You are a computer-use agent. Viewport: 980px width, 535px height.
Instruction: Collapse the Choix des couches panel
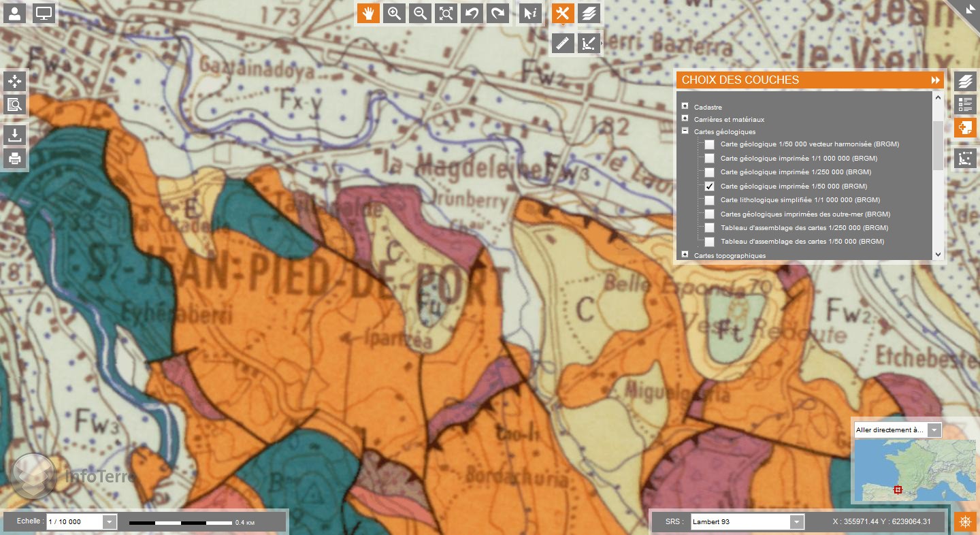coord(936,80)
